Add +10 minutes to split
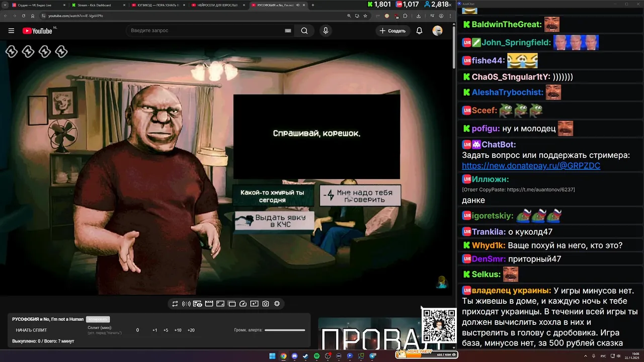 click(x=178, y=330)
